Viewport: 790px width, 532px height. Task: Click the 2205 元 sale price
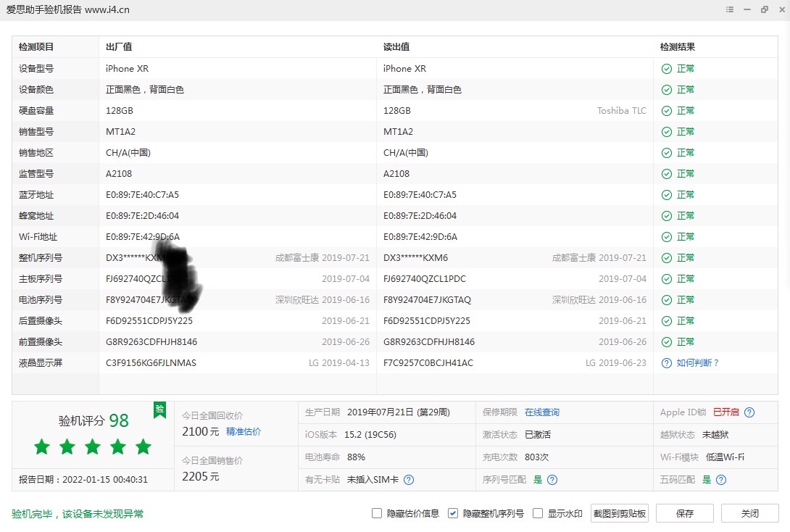pyautogui.click(x=201, y=477)
